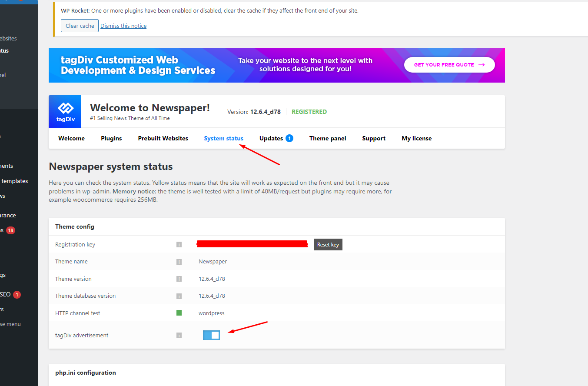Click the php.ini configuration section header
The height and width of the screenshot is (386, 588).
(x=86, y=373)
